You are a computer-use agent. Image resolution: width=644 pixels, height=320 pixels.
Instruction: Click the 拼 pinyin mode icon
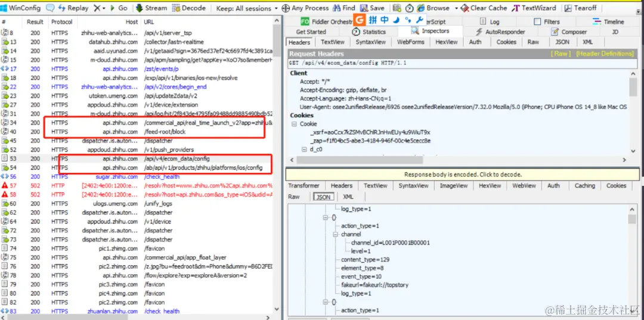[373, 19]
